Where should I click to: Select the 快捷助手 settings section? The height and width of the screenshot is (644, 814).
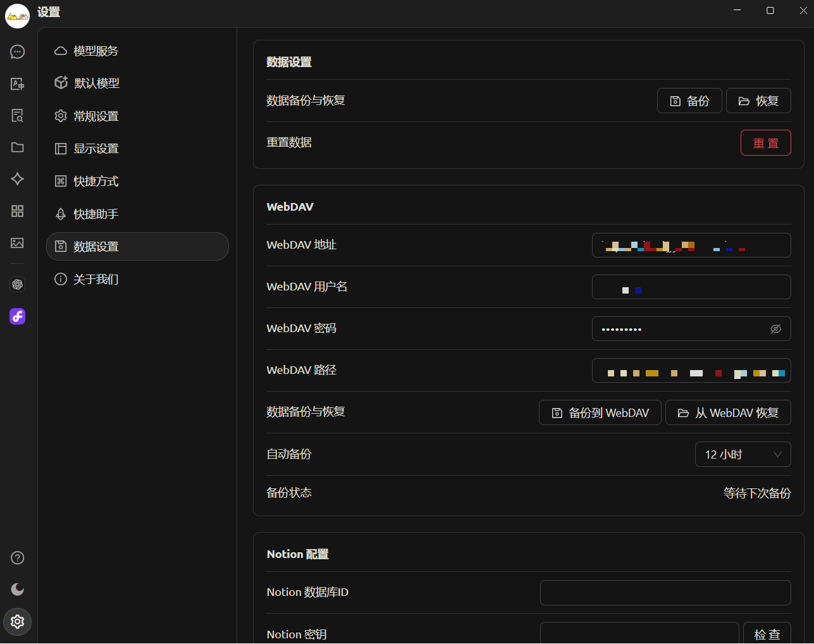click(137, 214)
